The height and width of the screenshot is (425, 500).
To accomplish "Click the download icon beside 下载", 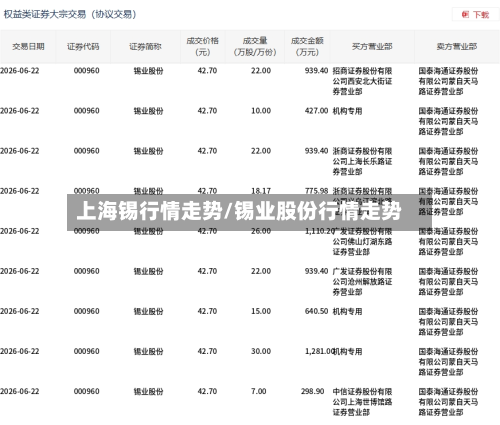I will click(465, 14).
